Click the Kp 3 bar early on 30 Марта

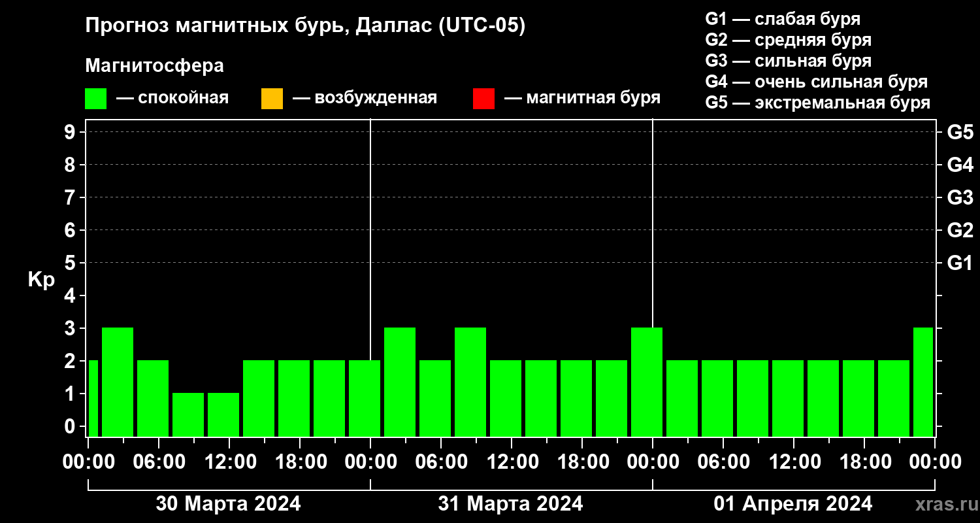[x=118, y=382]
